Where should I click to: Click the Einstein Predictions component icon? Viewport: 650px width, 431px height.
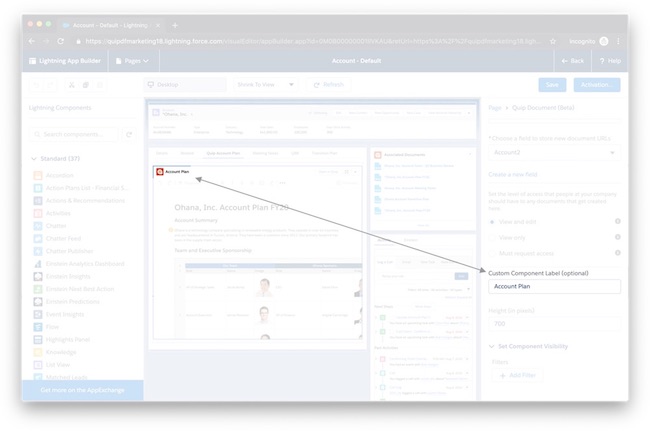pos(38,302)
